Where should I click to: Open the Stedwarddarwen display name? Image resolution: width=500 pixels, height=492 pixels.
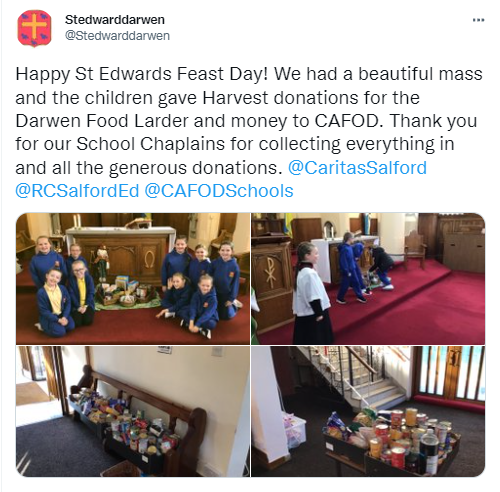115,20
